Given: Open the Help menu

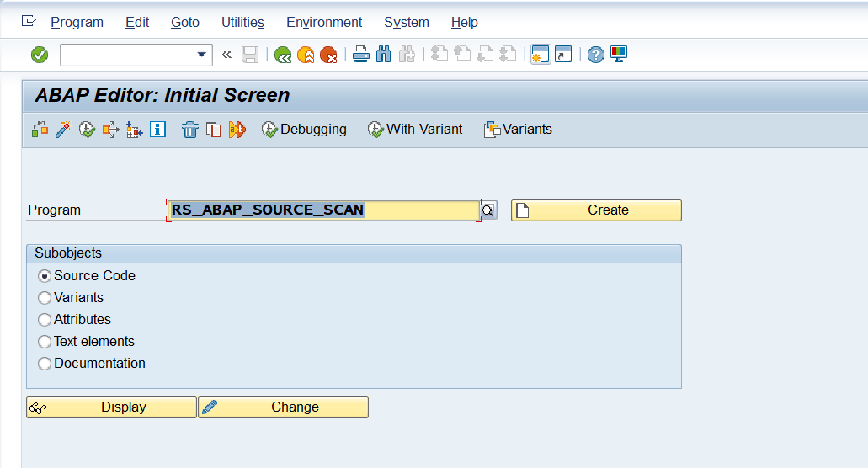Looking at the screenshot, I should tap(464, 22).
